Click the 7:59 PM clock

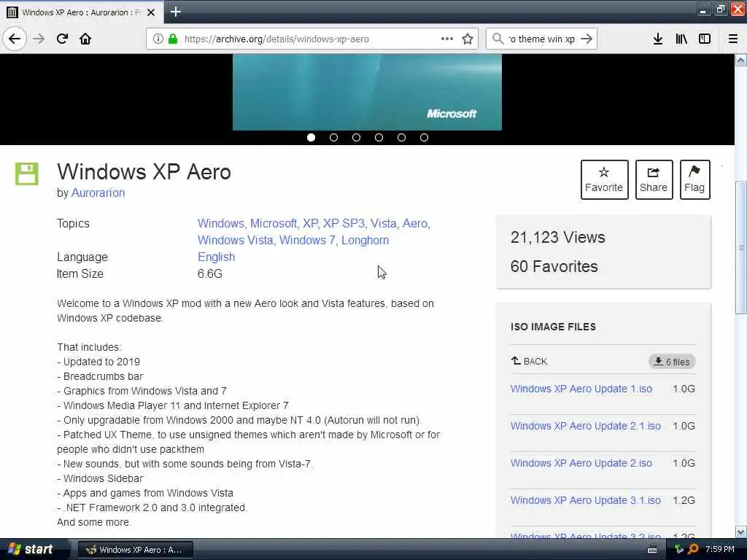click(720, 550)
